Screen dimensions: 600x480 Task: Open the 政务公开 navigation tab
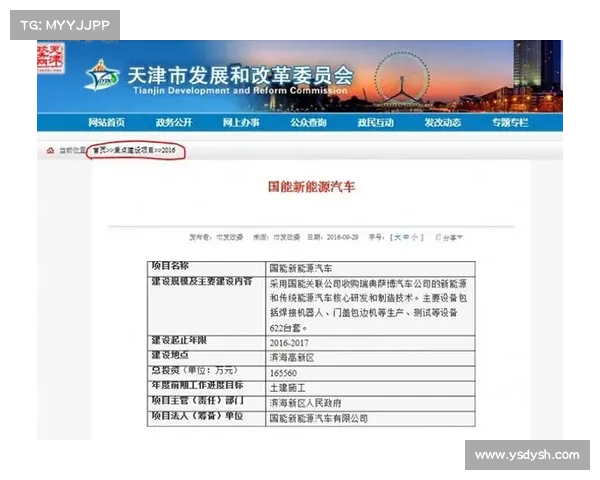coord(174,122)
